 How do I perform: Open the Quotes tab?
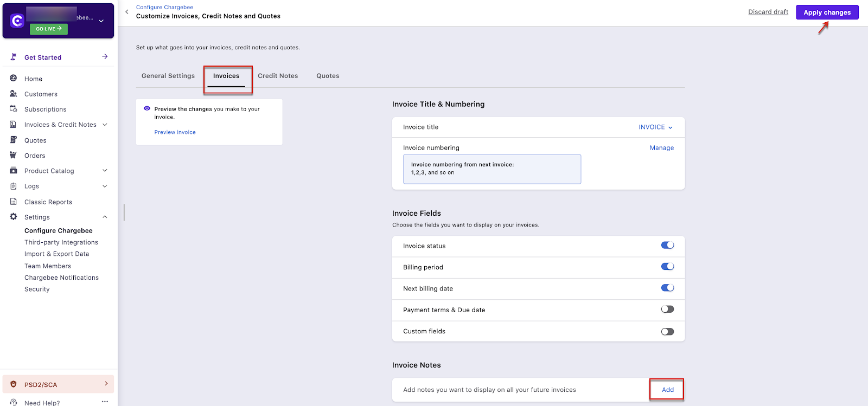328,76
